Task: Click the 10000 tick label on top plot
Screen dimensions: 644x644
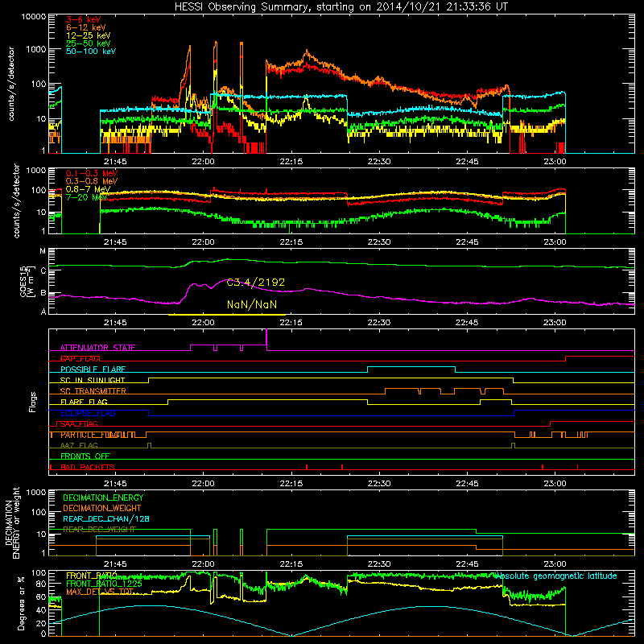Action: pos(34,16)
